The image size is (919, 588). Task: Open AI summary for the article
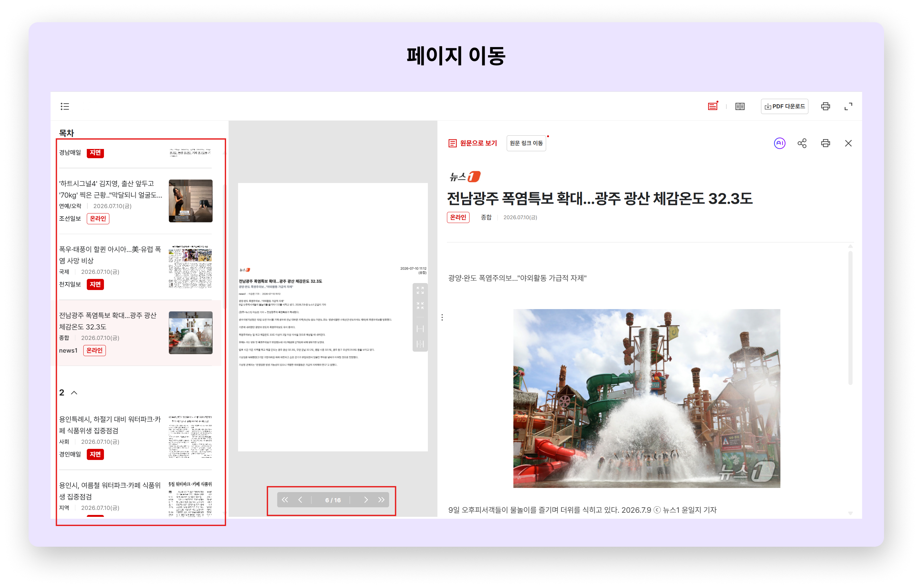779,143
